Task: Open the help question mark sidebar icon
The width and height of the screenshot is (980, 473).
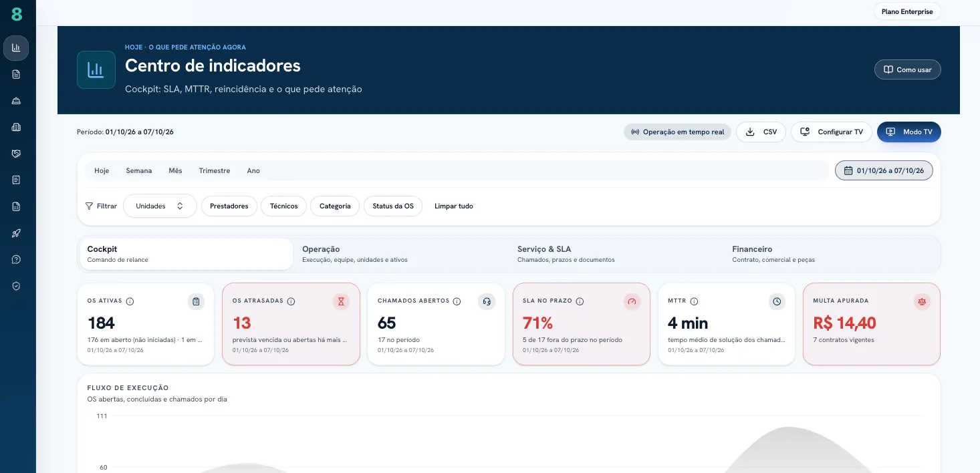Action: click(16, 259)
